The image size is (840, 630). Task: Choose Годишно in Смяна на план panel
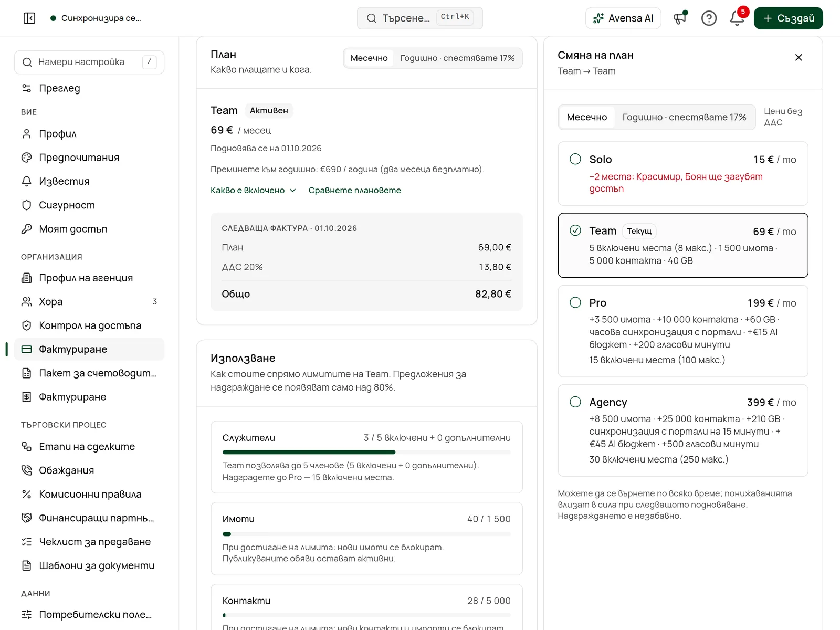coord(684,117)
